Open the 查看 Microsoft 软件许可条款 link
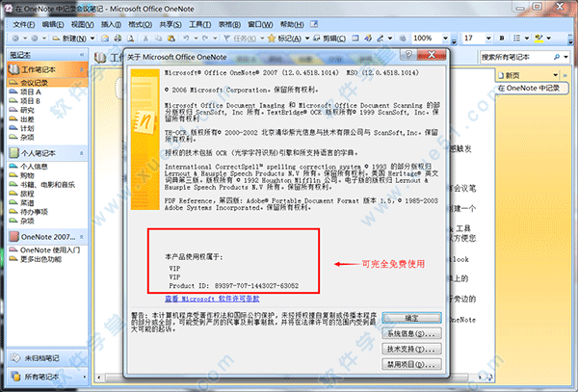Screen dimensions: 578x392 [x=212, y=299]
